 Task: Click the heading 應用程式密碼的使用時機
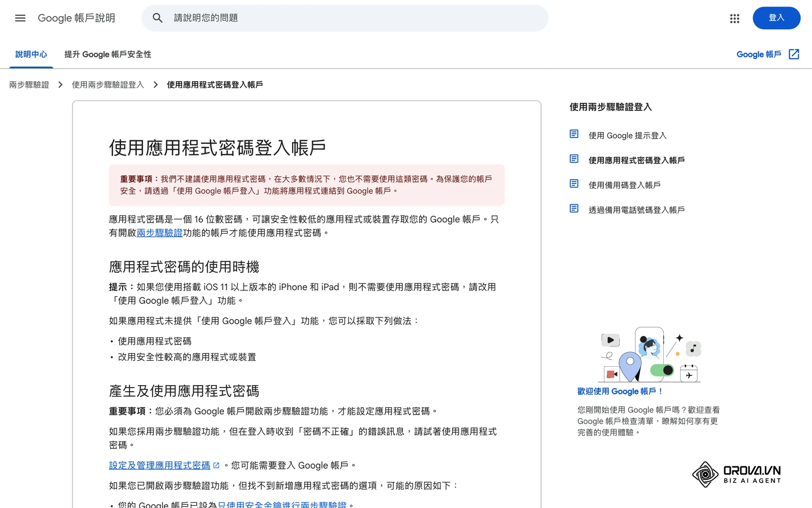pyautogui.click(x=184, y=267)
